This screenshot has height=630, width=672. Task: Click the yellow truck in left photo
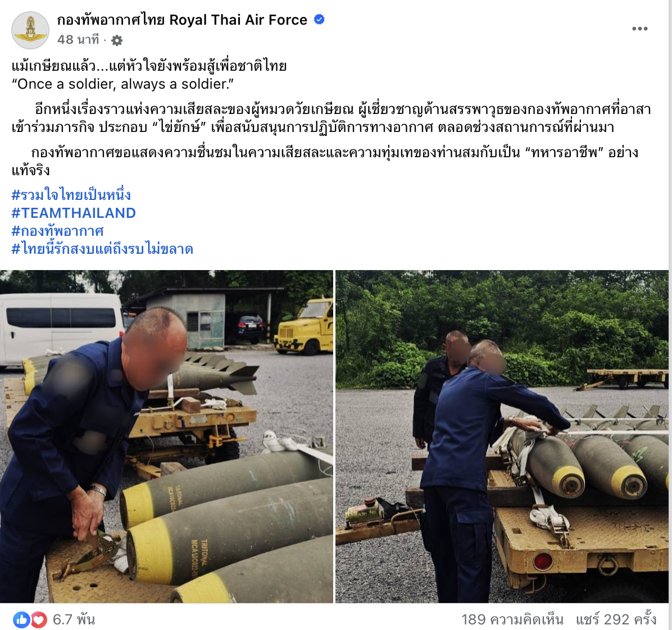tap(304, 328)
